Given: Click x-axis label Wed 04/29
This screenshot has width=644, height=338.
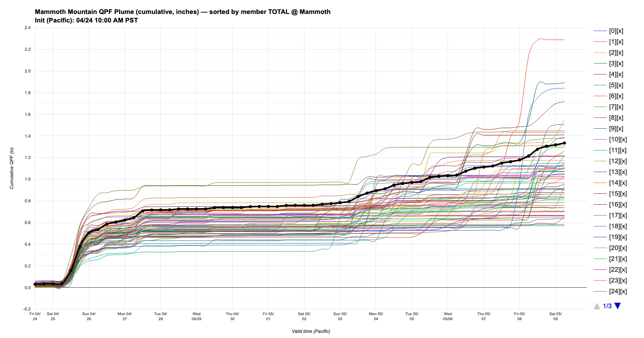Looking at the screenshot, I should pos(196,316).
